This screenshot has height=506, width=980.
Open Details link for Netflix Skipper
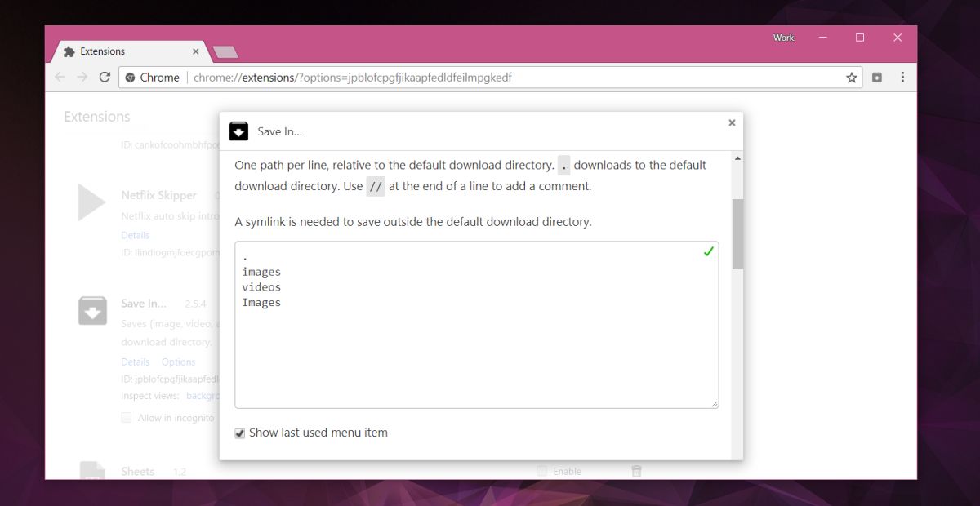pyautogui.click(x=136, y=235)
